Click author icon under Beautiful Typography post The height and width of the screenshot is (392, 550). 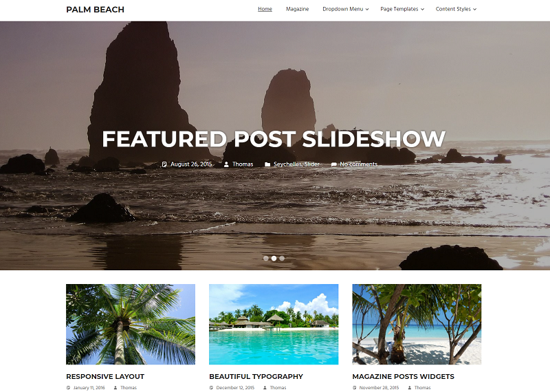pos(265,388)
